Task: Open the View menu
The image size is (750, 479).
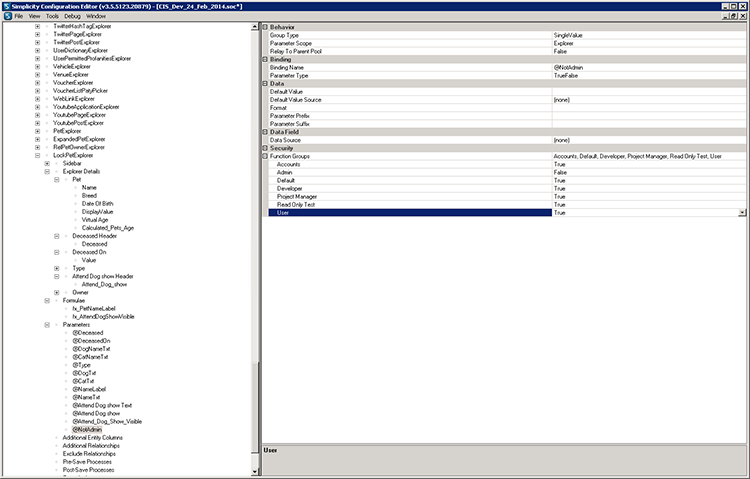Action: (x=34, y=16)
